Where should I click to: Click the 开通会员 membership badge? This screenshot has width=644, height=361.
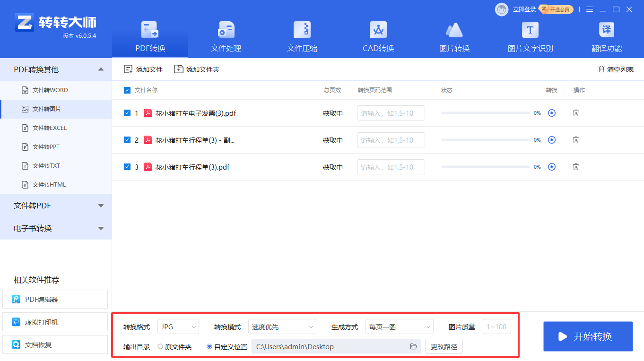pyautogui.click(x=557, y=9)
